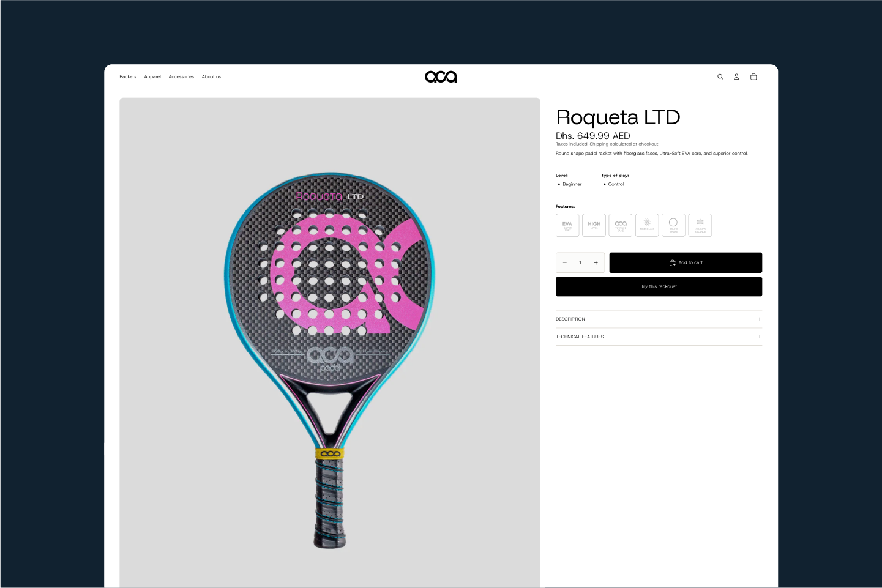Select the Round Shape feature badge
This screenshot has width=882, height=588.
tap(673, 225)
